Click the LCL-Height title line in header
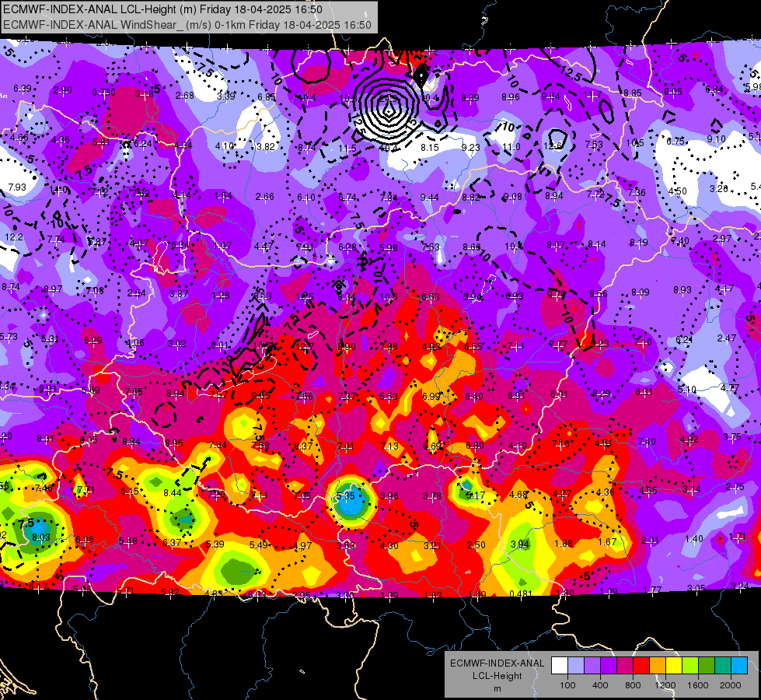 (164, 9)
